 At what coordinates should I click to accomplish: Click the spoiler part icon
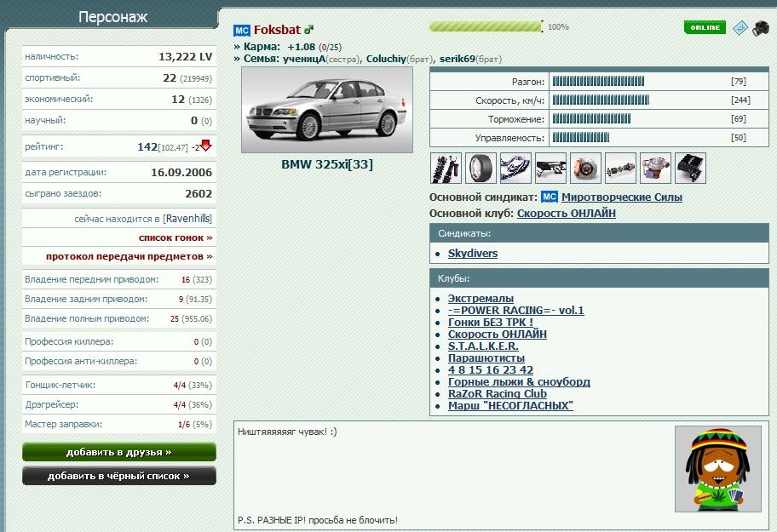pos(550,169)
